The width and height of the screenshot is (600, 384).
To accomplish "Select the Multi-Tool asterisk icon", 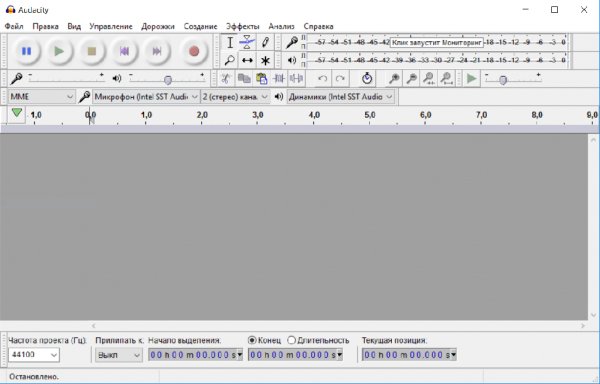I will [x=265, y=60].
